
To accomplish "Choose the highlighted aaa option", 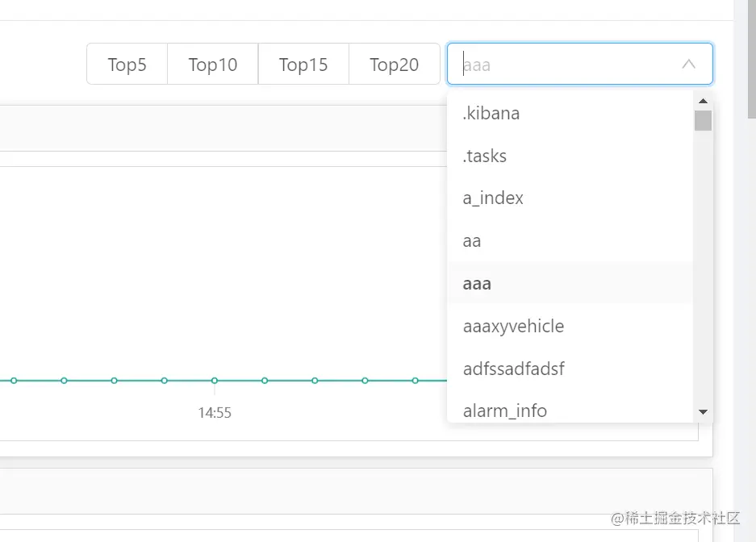I will (x=477, y=284).
